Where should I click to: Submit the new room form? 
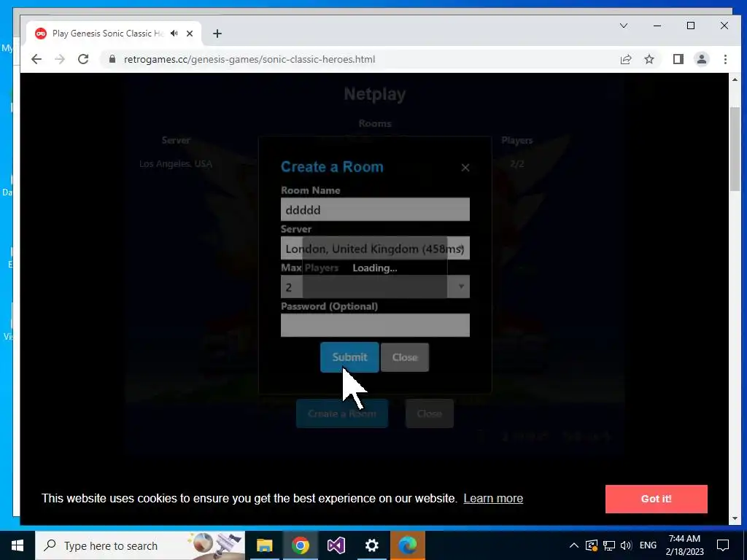[x=349, y=357]
